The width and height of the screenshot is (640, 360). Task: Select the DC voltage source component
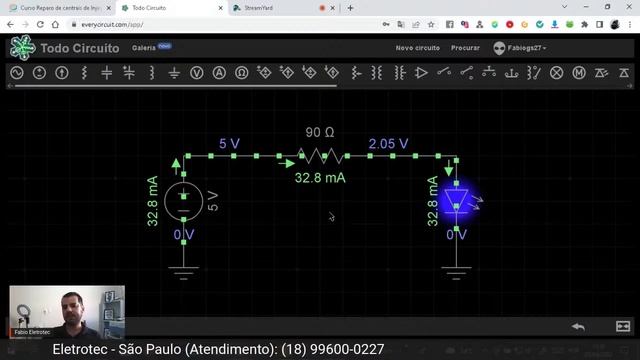(x=39, y=73)
